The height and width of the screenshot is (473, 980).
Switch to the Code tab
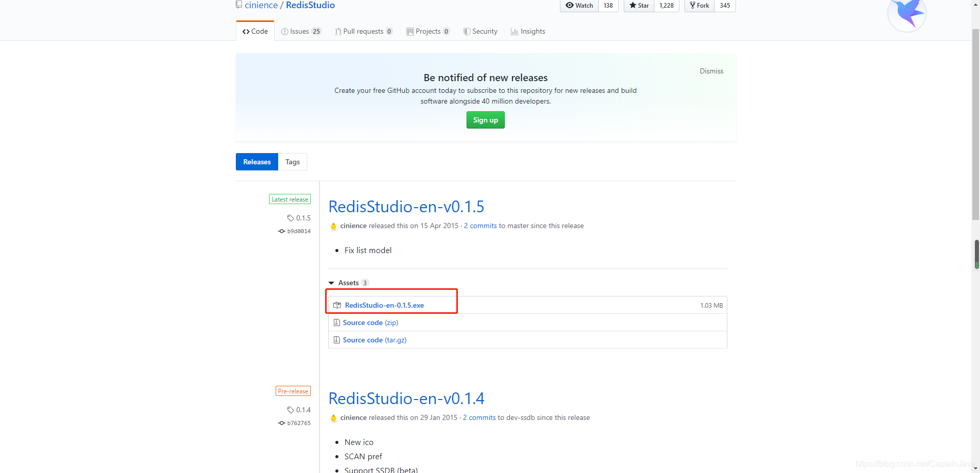(255, 31)
